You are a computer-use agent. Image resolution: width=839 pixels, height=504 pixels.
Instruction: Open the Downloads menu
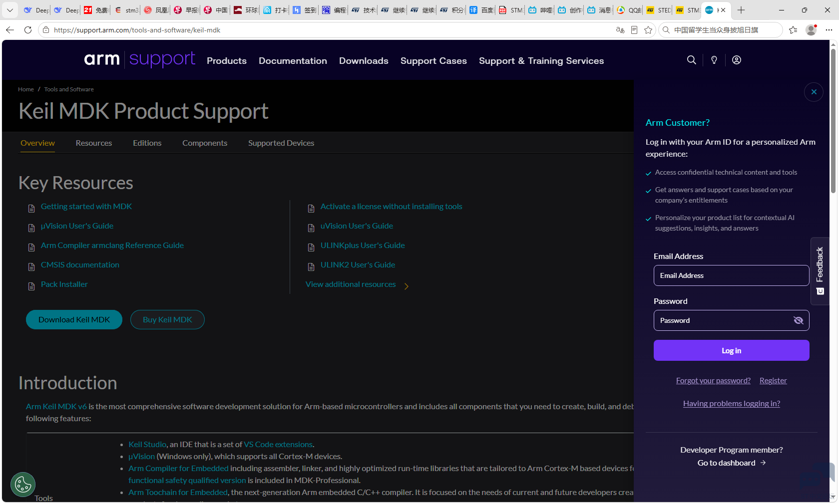(364, 61)
